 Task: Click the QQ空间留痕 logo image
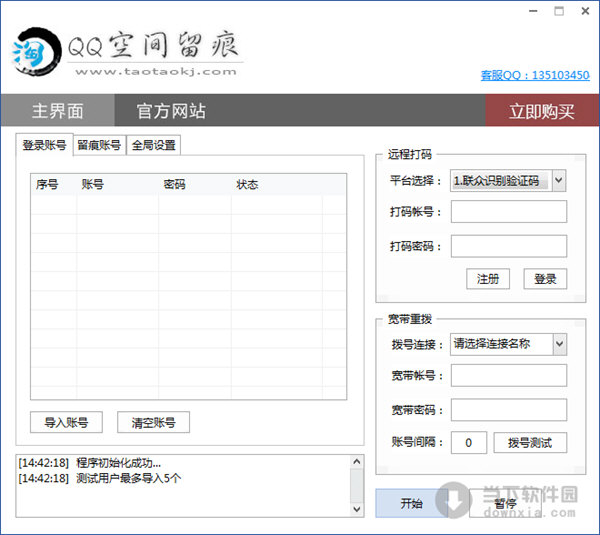pyautogui.click(x=126, y=52)
